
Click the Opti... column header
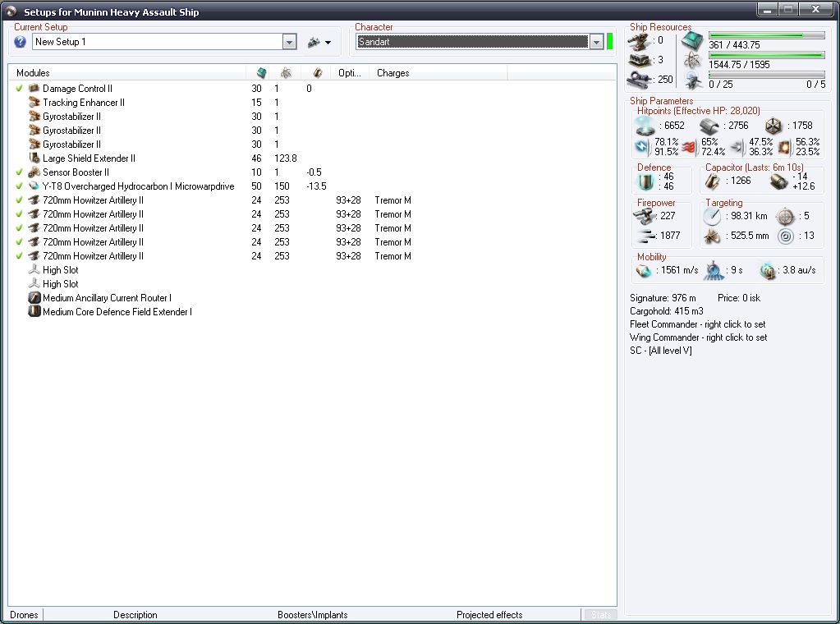pos(350,73)
